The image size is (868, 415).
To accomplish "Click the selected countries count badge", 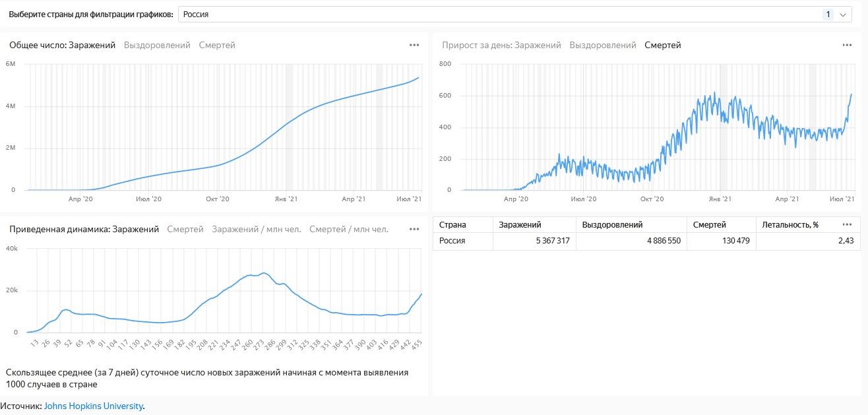I will [x=828, y=15].
